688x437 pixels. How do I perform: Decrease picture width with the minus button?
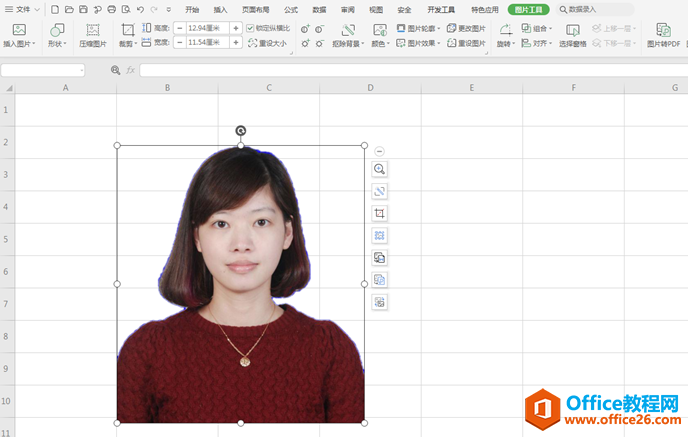[180, 43]
